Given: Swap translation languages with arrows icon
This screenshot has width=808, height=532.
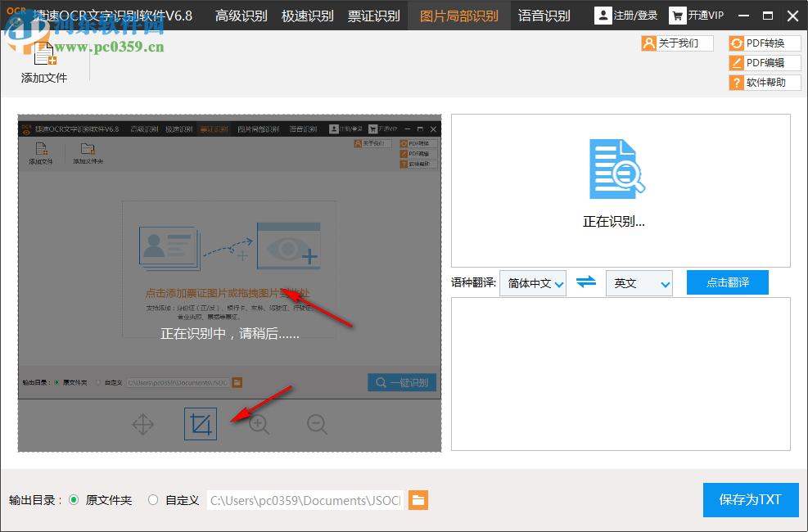Looking at the screenshot, I should tap(586, 282).
